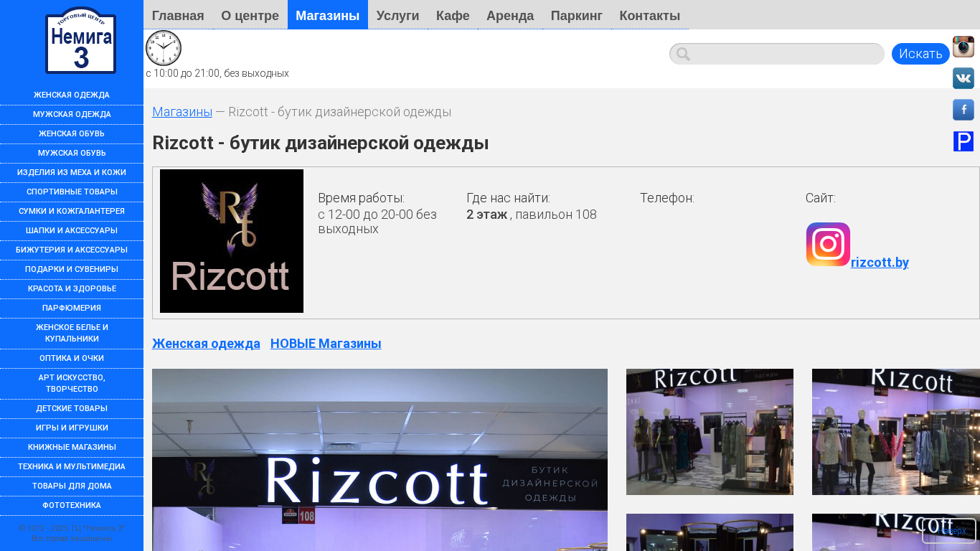Click the Немига 3 shopping center logo
980x551 pixels.
point(80,40)
